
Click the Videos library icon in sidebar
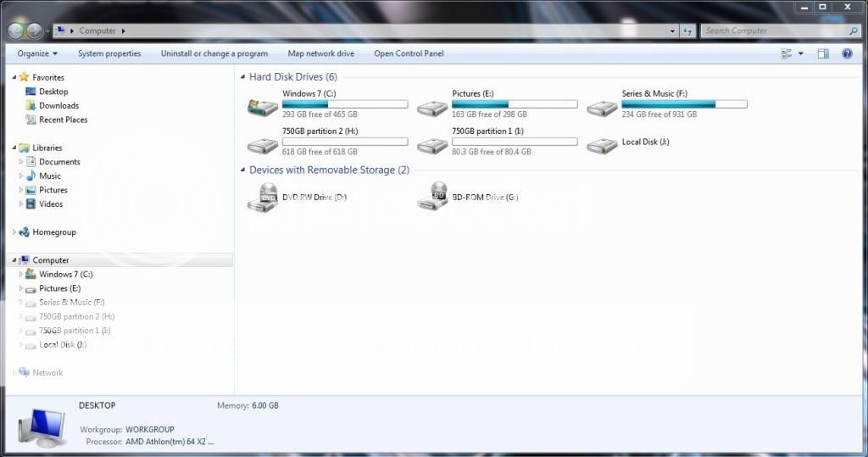(31, 203)
